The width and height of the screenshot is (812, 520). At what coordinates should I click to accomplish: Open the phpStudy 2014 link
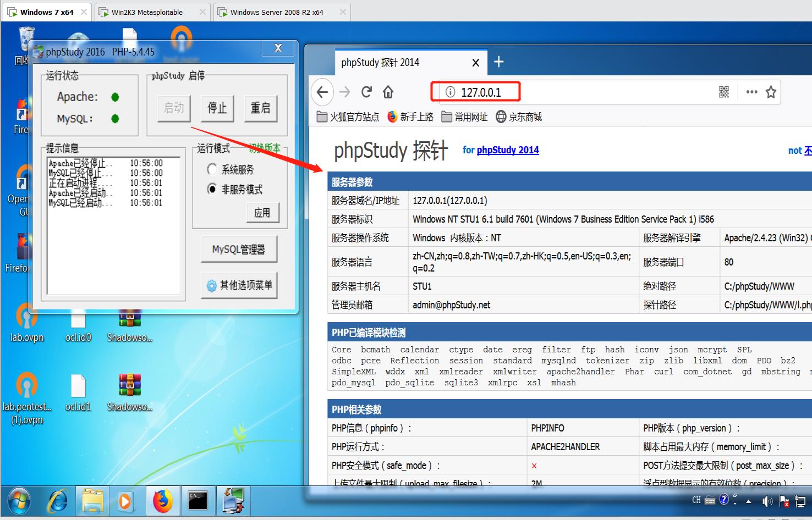508,150
